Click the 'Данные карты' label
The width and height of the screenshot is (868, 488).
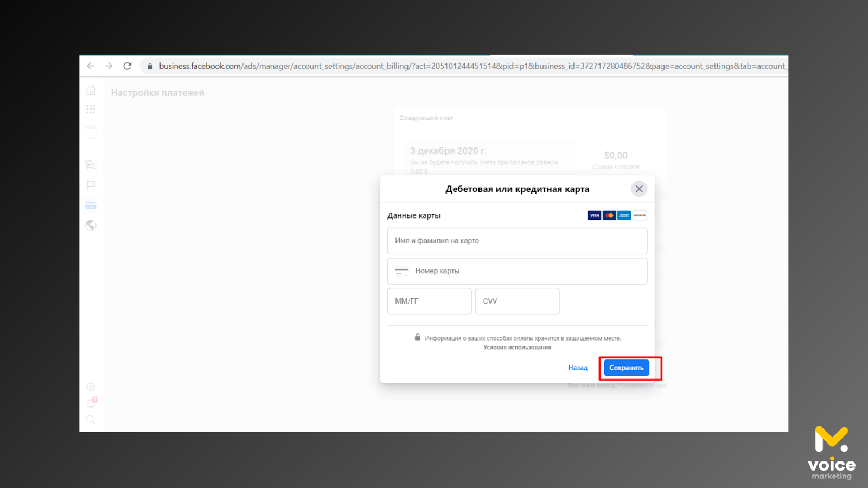point(414,215)
